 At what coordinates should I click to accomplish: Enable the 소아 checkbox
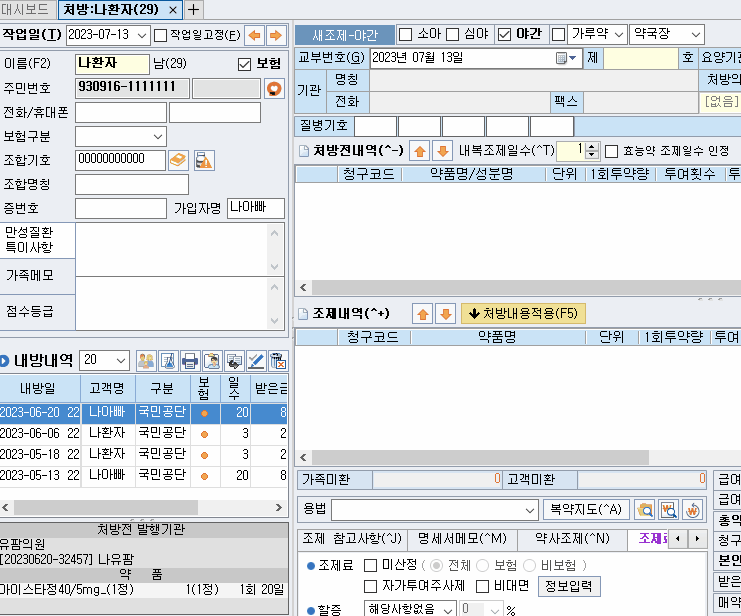[x=406, y=34]
